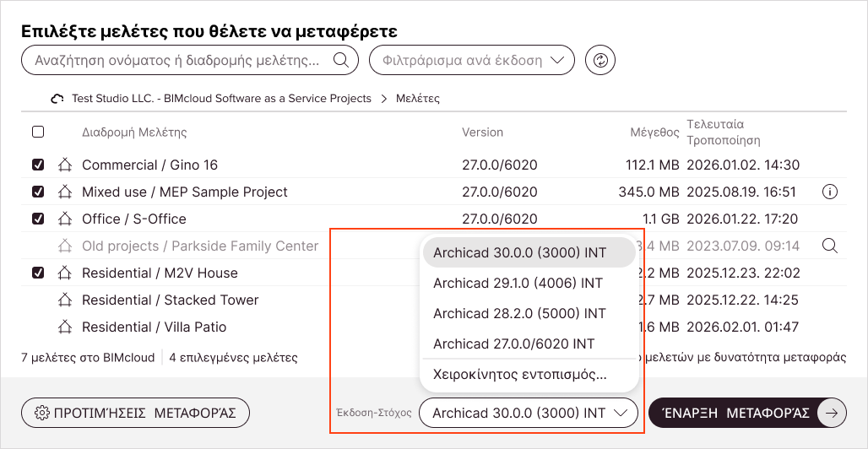The width and height of the screenshot is (868, 449).
Task: Click date 2026.01.22. 17:20
Action: point(742,219)
